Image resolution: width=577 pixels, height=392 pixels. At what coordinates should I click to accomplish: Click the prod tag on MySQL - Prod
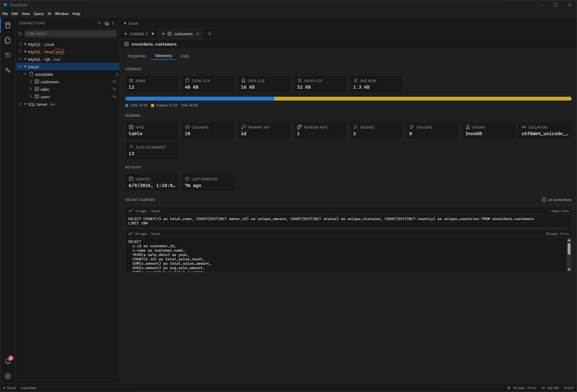[59, 52]
